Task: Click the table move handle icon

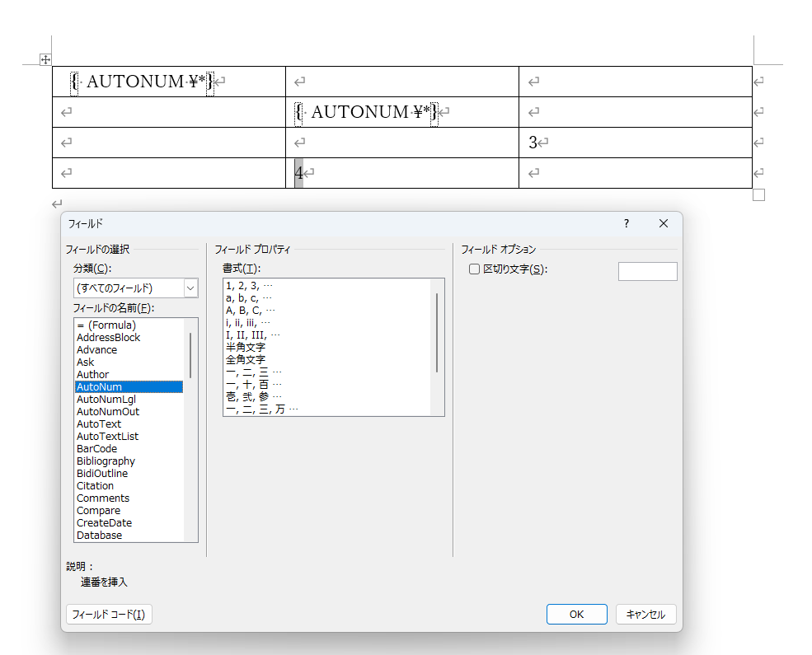Action: click(46, 59)
